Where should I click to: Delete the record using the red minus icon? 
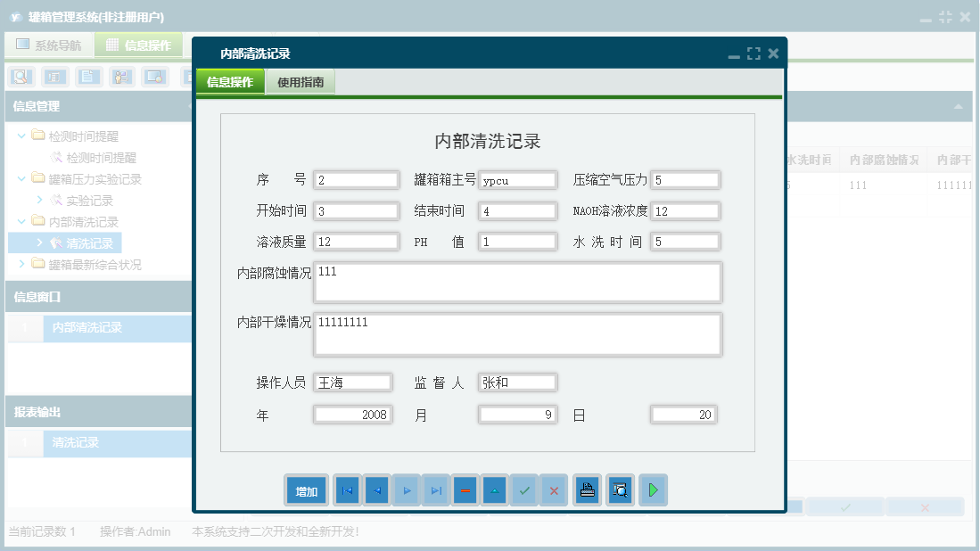point(465,489)
